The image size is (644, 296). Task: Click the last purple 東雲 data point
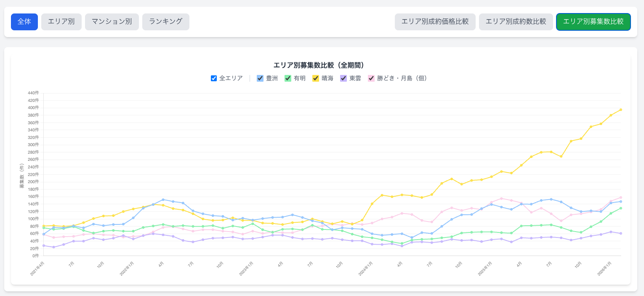pos(620,233)
